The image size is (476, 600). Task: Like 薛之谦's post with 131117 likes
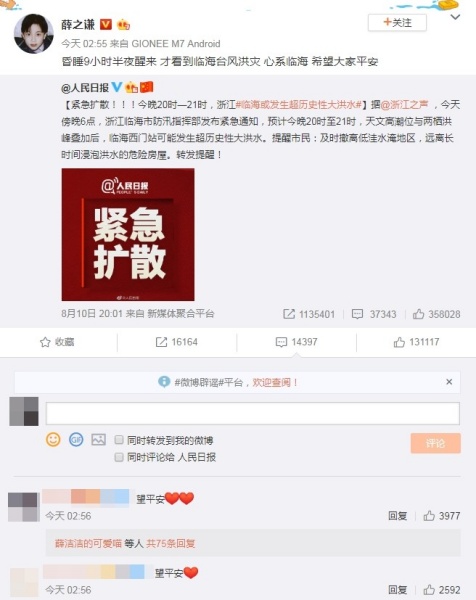pyautogui.click(x=416, y=342)
